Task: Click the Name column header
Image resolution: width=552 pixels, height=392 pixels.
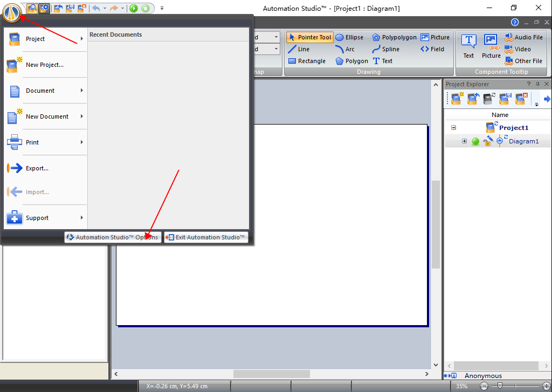Action: pos(500,115)
